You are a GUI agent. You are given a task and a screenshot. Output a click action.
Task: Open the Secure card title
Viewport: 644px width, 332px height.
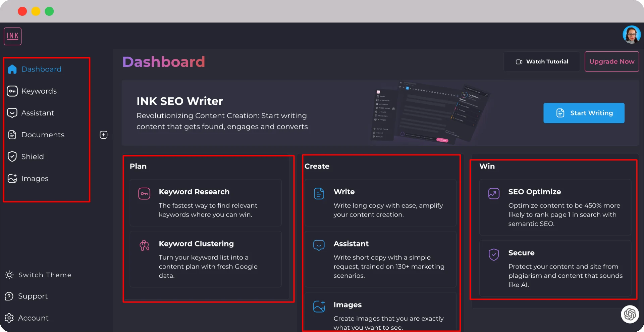(521, 253)
